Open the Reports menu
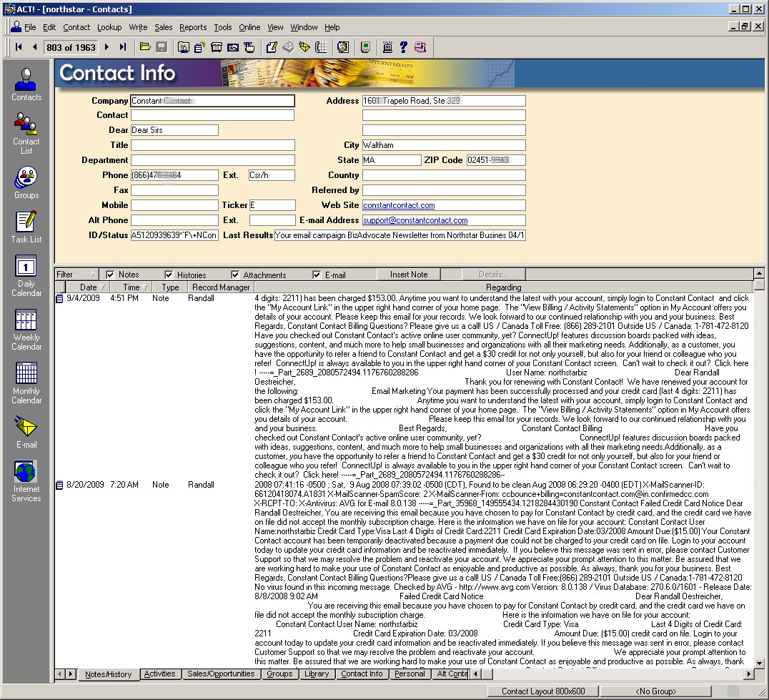This screenshot has height=700, width=769. (x=193, y=27)
